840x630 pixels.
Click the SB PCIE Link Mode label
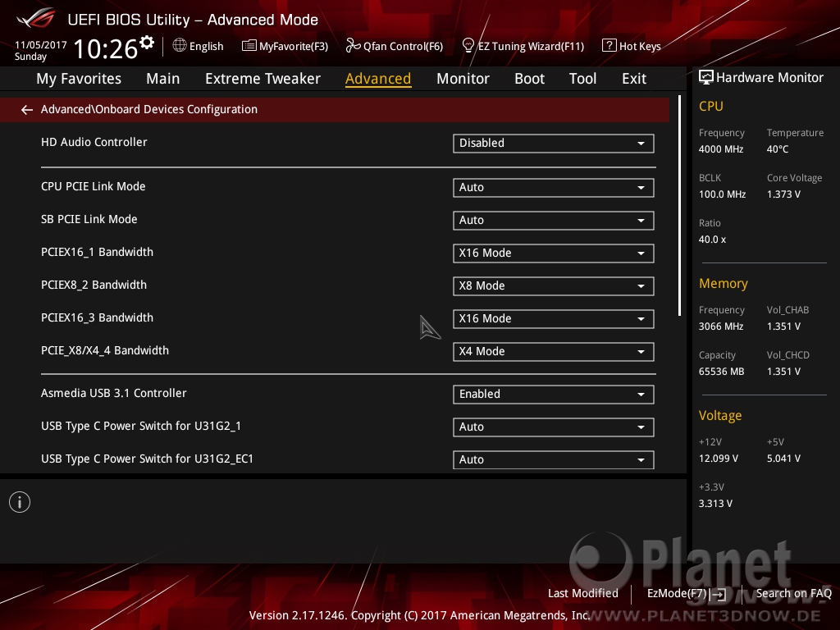tap(89, 219)
